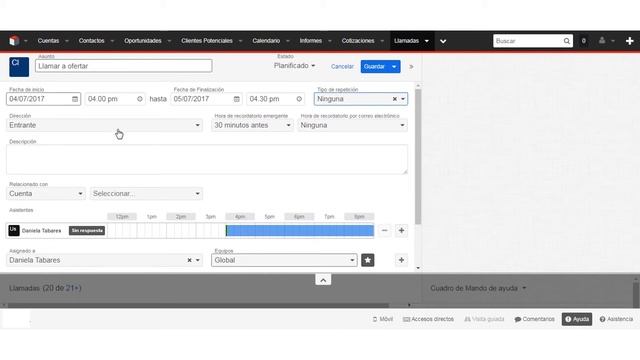Open Móvil link in footer
640x360 pixels.
(383, 319)
